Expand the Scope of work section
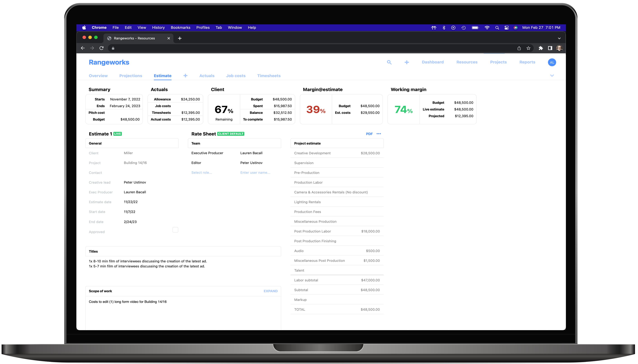Image resolution: width=638 pixels, height=364 pixels. click(271, 291)
